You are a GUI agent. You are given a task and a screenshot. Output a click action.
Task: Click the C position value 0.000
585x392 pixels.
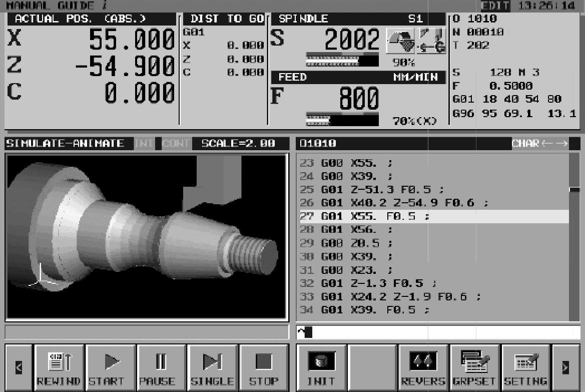140,93
